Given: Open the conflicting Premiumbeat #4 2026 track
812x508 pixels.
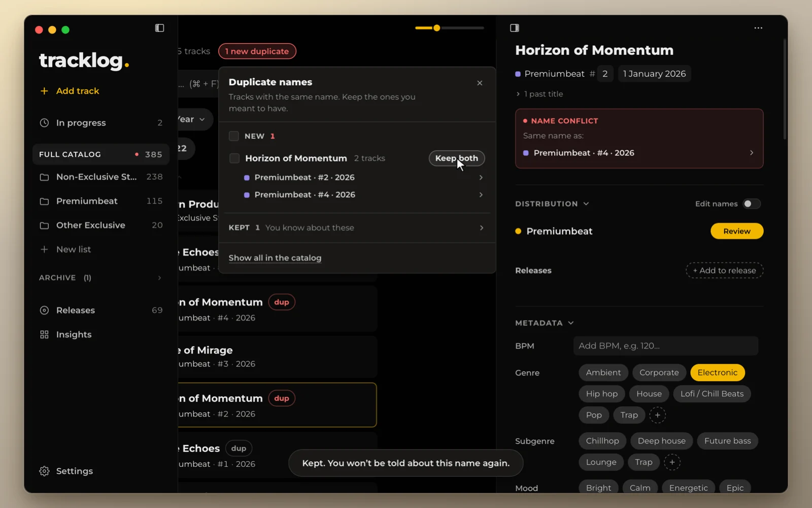Looking at the screenshot, I should tap(639, 153).
